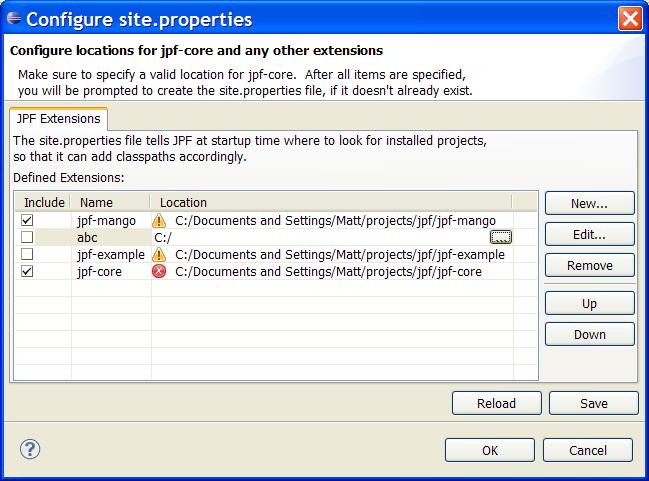Close the Configure site.properties dialog
649x481 pixels.
(x=629, y=19)
